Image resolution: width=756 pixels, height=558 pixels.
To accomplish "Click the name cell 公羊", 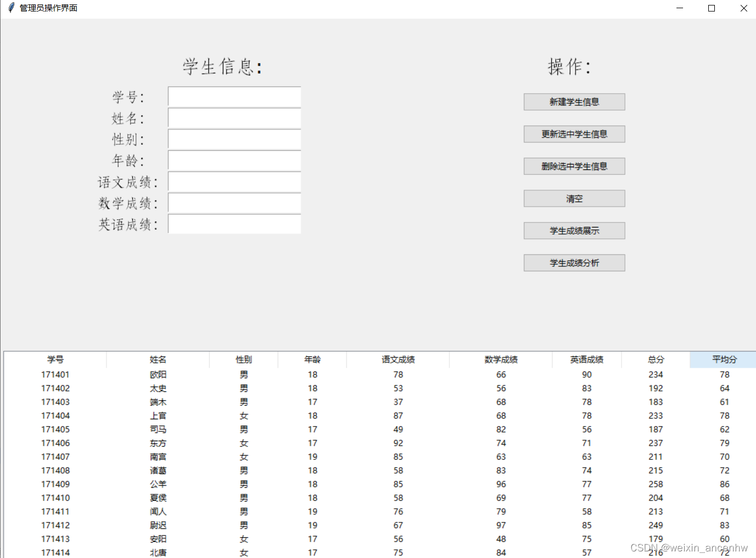I will 158,485.
